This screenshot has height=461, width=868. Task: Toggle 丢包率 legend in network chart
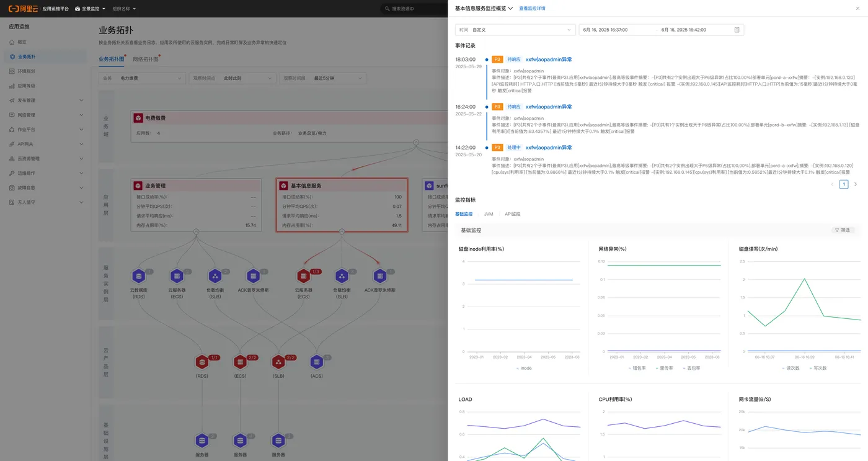[691, 368]
